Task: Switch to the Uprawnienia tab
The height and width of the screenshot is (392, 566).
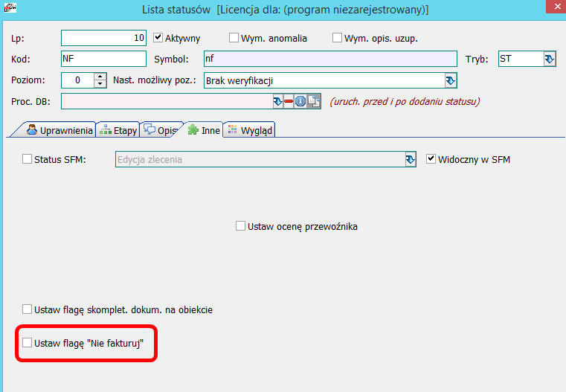Action: [x=60, y=130]
